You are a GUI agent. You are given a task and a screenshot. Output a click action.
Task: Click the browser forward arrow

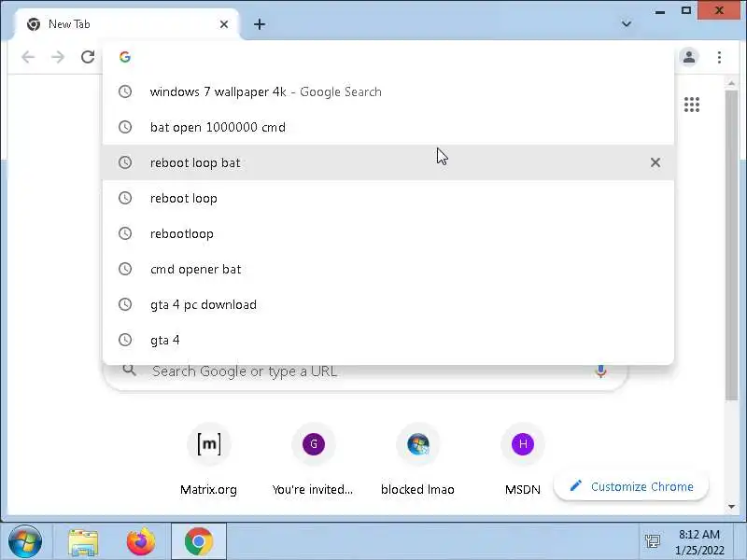click(58, 57)
